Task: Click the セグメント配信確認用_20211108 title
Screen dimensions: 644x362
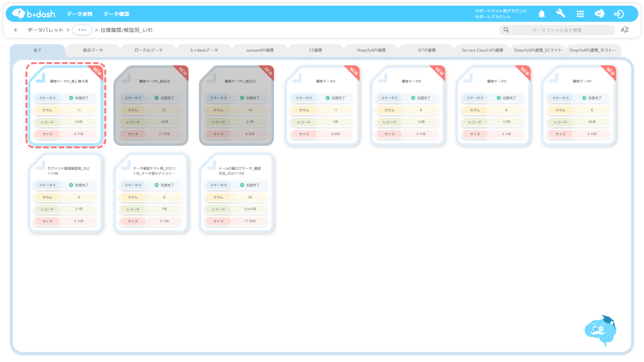Action: (x=69, y=171)
